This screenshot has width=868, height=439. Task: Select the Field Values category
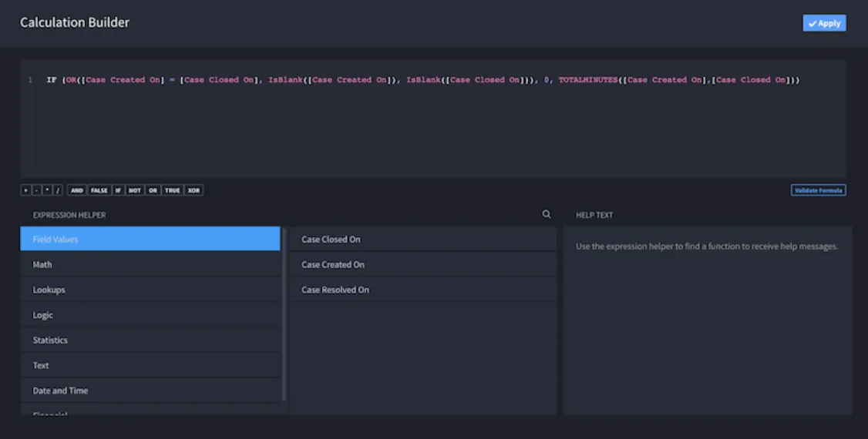[150, 239]
